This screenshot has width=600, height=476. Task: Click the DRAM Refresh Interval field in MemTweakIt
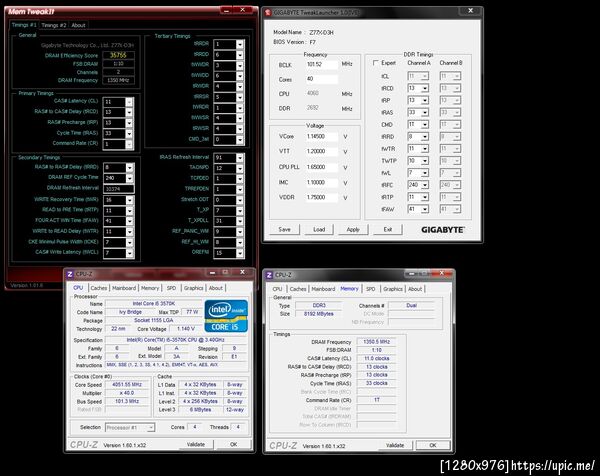(x=119, y=189)
